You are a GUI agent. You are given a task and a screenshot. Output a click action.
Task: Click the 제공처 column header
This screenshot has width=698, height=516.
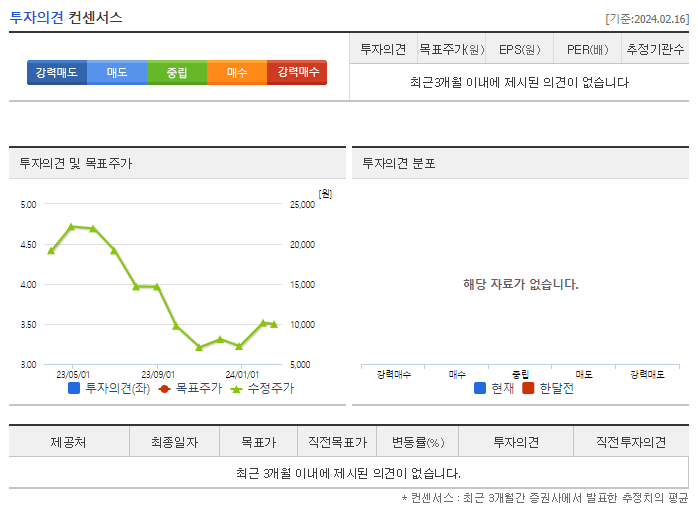(x=69, y=442)
